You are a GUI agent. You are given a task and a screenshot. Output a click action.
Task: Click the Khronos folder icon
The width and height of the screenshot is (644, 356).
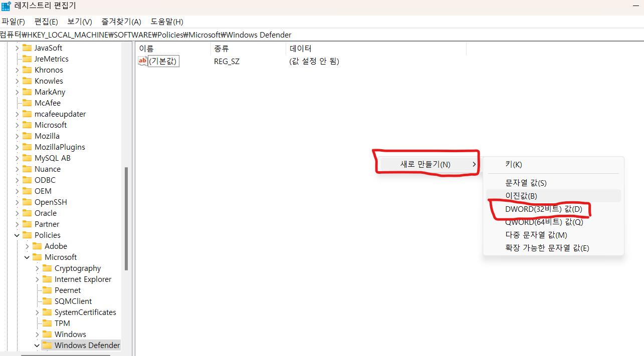(27, 70)
